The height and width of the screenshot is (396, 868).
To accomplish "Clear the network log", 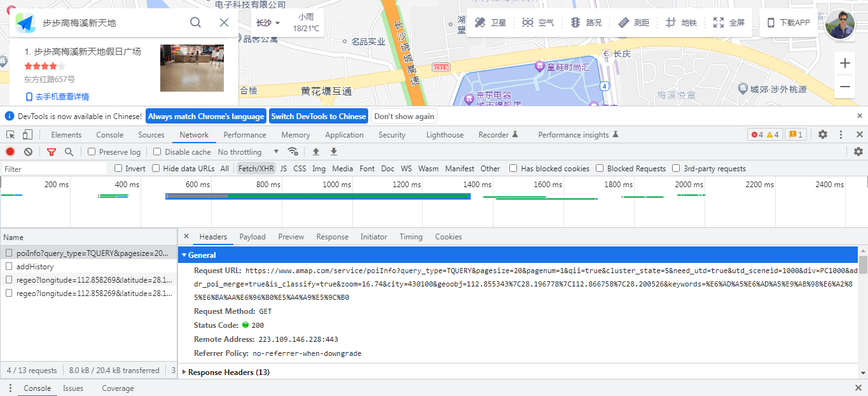I will [28, 152].
